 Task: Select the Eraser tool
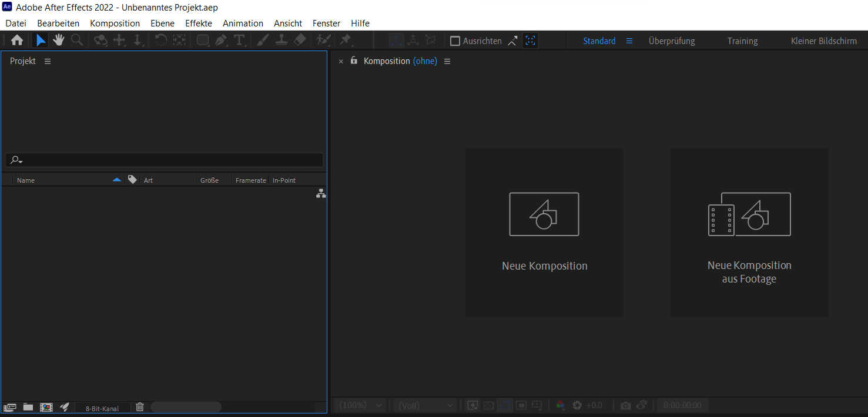300,41
